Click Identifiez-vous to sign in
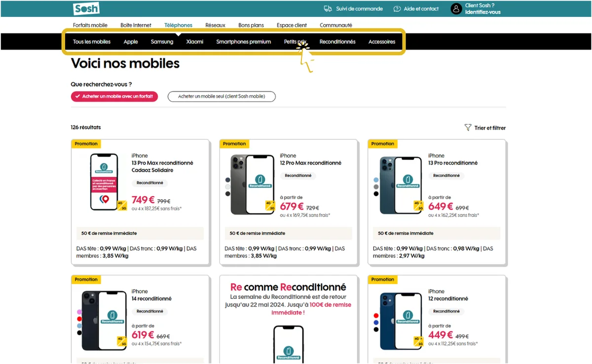This screenshot has width=592, height=364. point(483,12)
